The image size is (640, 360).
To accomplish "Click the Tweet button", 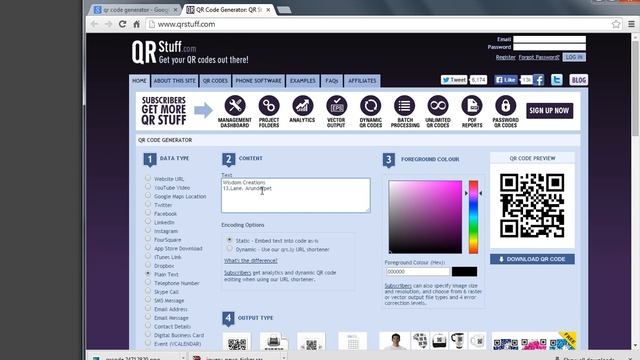I will 454,80.
